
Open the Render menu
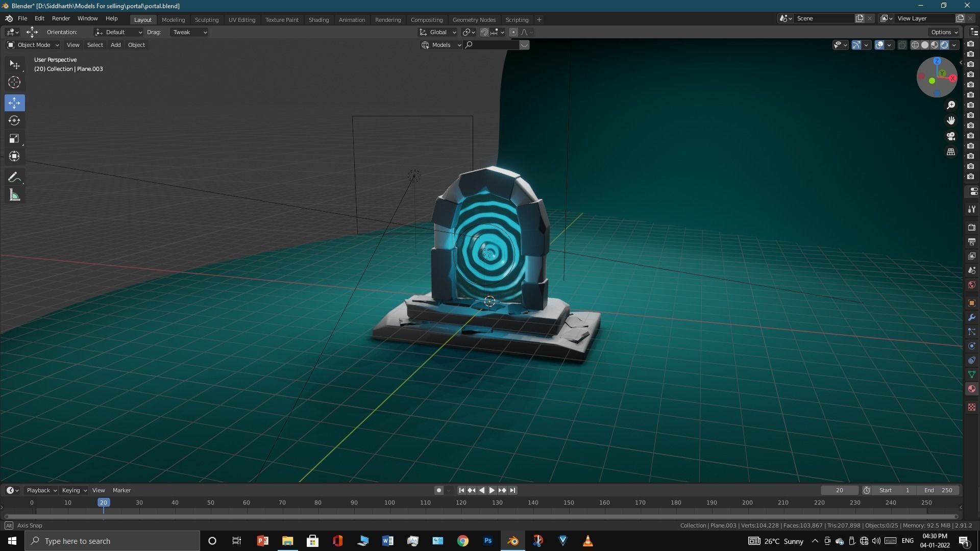click(61, 18)
